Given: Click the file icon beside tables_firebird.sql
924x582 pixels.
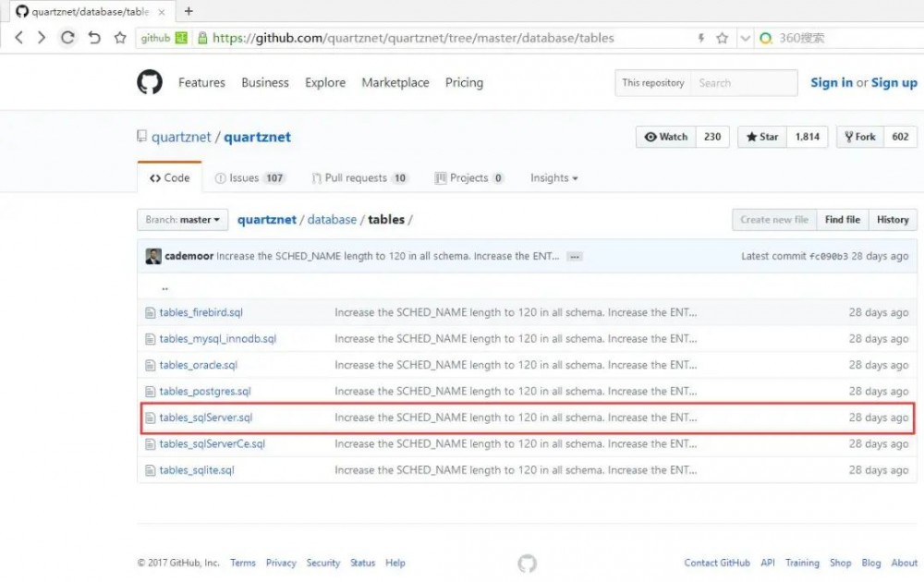Looking at the screenshot, I should click(x=150, y=312).
